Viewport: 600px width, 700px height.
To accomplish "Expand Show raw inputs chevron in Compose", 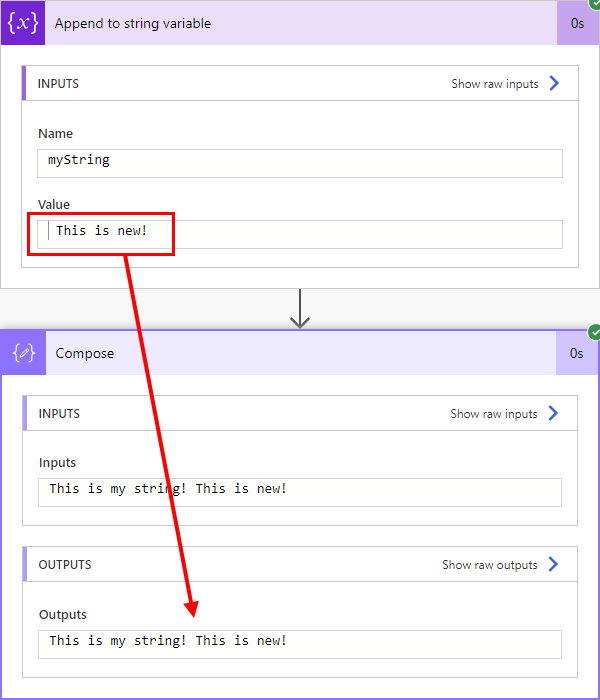I will point(553,413).
